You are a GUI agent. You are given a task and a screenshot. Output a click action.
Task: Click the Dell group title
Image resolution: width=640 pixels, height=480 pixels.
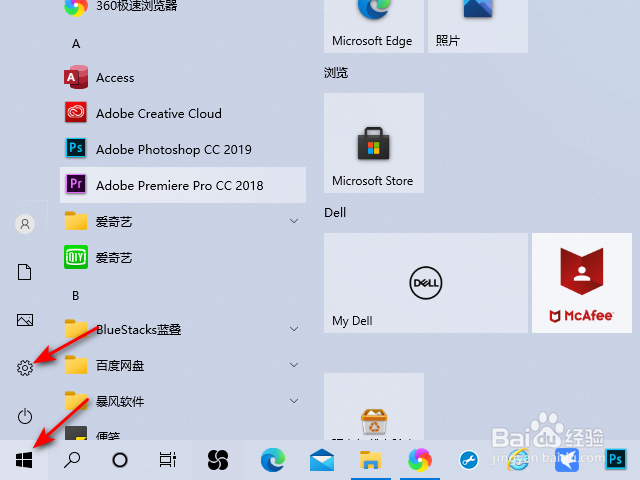(x=335, y=213)
